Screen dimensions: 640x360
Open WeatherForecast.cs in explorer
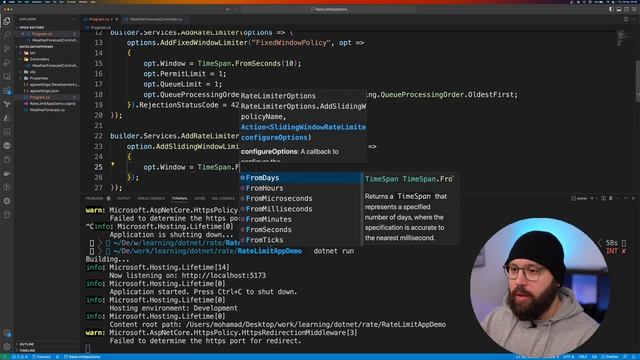[x=47, y=110]
